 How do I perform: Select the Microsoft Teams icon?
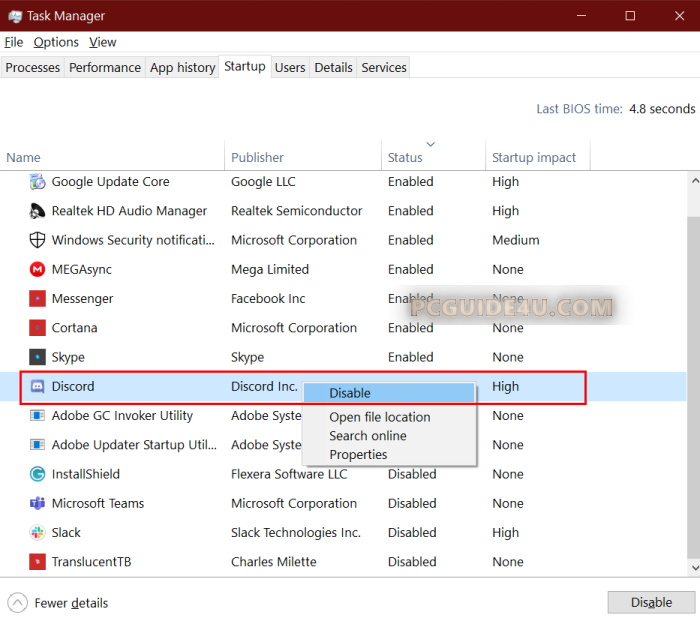[x=37, y=504]
